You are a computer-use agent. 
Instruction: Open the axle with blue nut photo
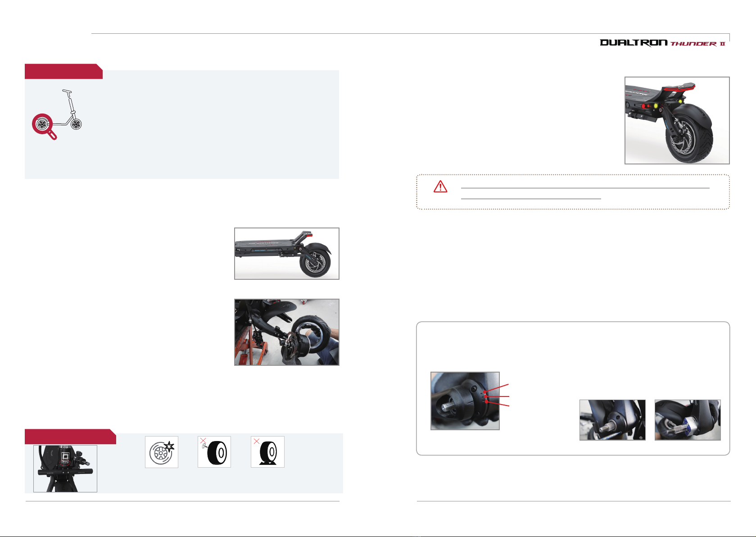point(688,420)
